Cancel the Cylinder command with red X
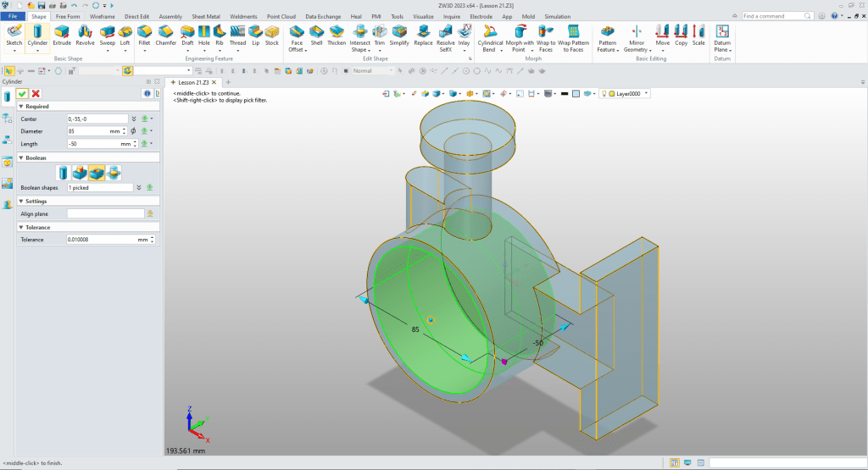Image resolution: width=868 pixels, height=470 pixels. pos(36,93)
